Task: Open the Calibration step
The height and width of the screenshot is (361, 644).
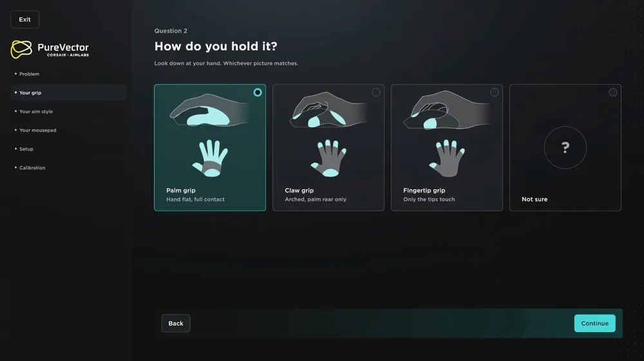Action: pyautogui.click(x=32, y=168)
